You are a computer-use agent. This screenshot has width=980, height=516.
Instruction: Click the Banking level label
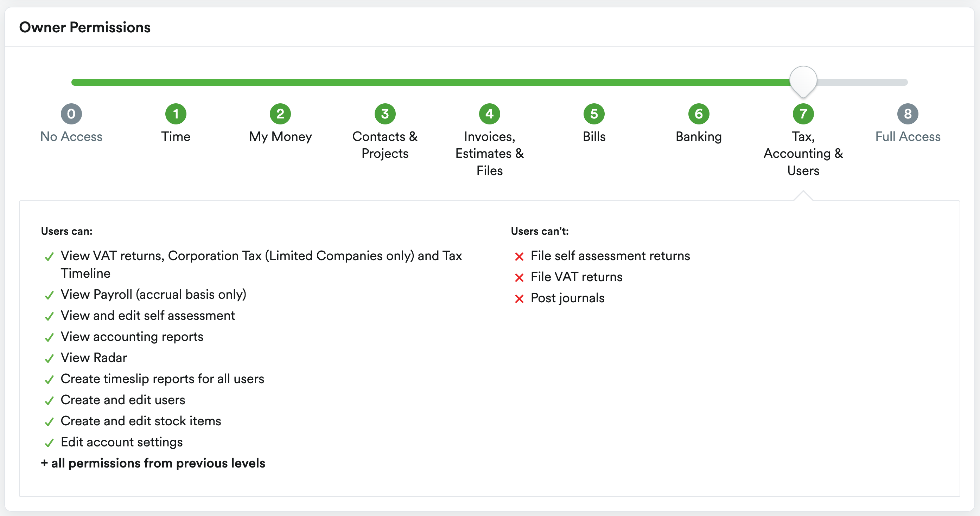(x=699, y=137)
